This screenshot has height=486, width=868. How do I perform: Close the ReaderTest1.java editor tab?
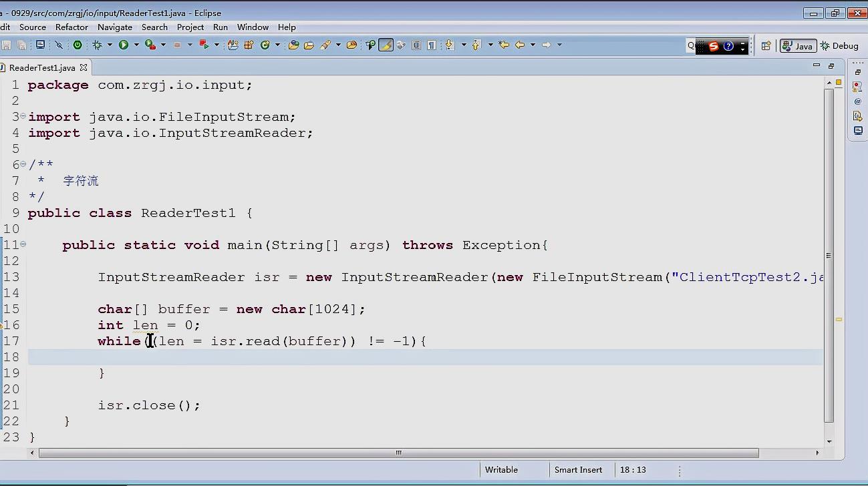point(84,67)
